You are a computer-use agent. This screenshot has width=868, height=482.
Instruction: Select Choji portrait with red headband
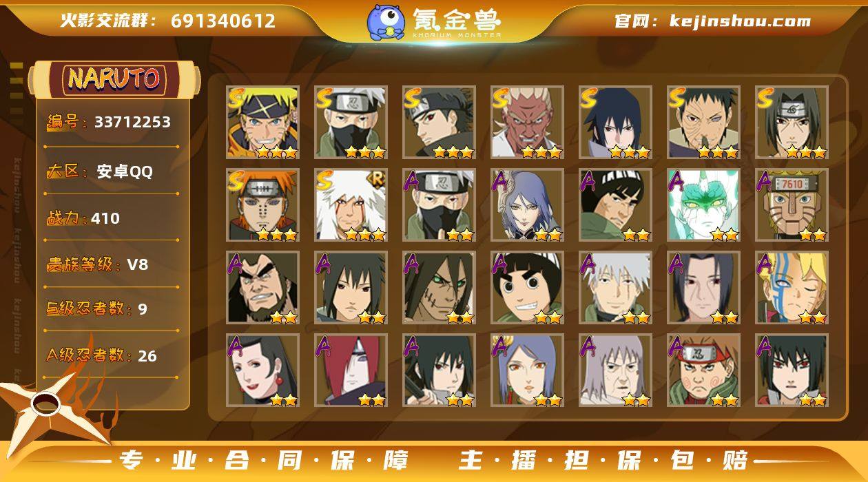703,370
